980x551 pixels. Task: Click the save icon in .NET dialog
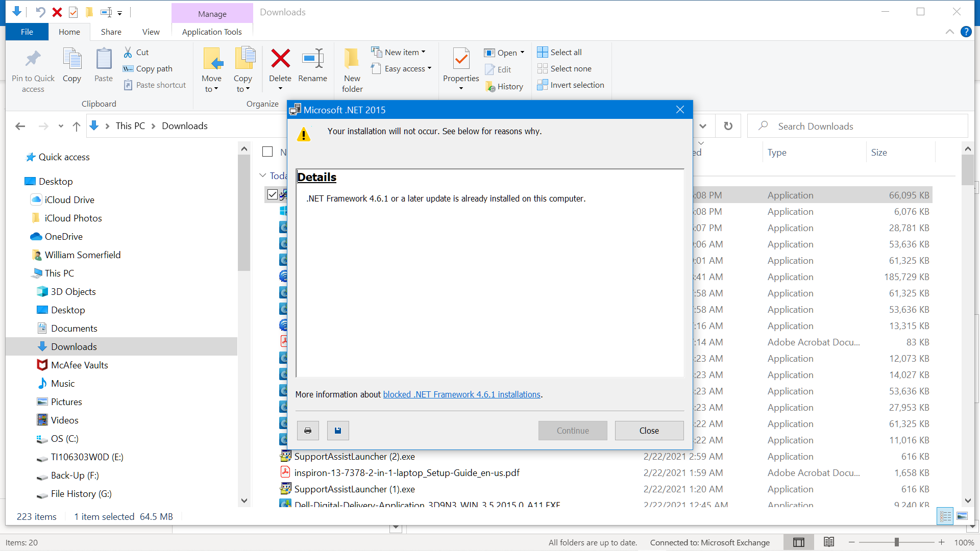[338, 431]
